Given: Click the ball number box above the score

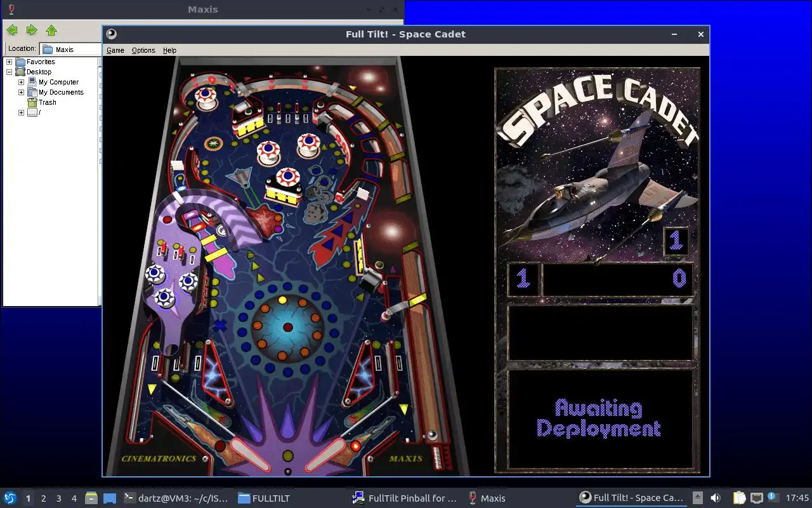Looking at the screenshot, I should point(676,241).
